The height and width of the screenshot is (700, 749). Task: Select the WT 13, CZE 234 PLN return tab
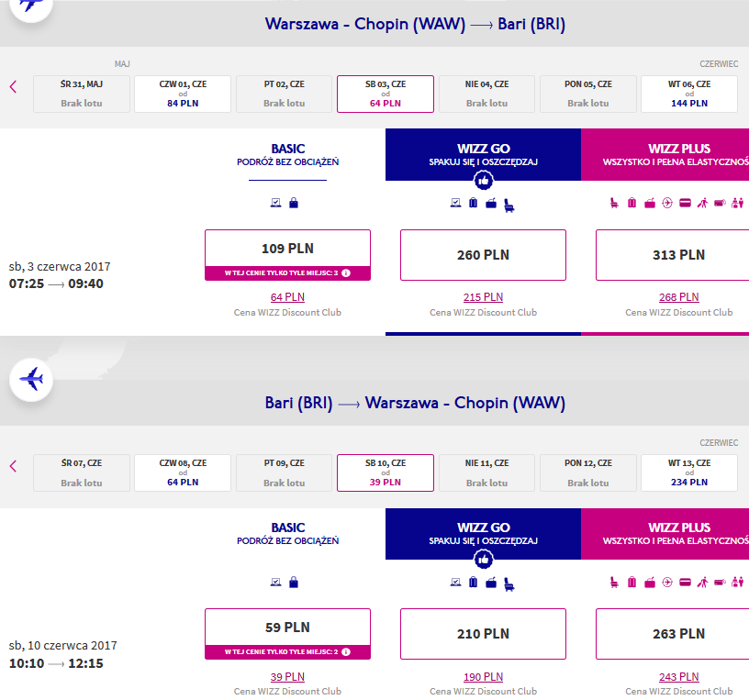click(x=689, y=472)
